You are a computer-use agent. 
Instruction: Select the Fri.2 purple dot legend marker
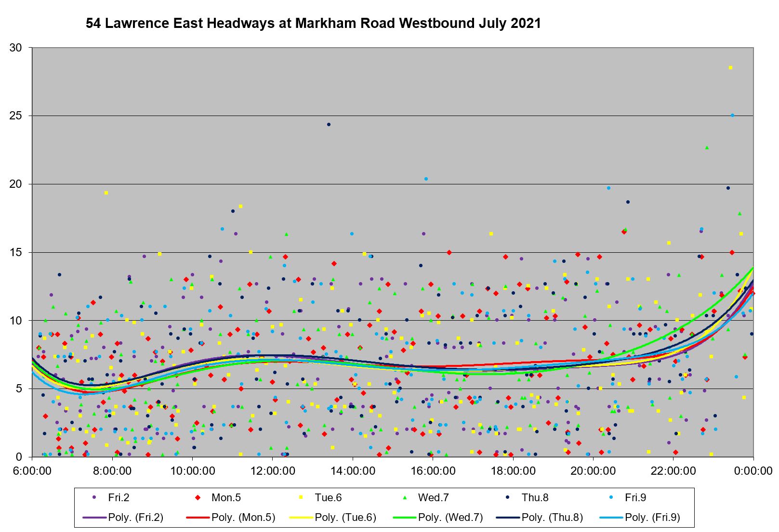tap(94, 497)
